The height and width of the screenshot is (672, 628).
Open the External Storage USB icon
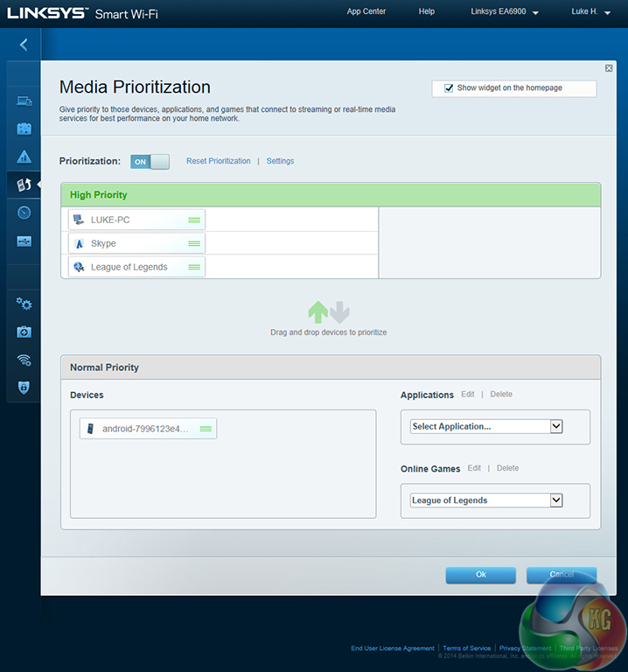[24, 241]
